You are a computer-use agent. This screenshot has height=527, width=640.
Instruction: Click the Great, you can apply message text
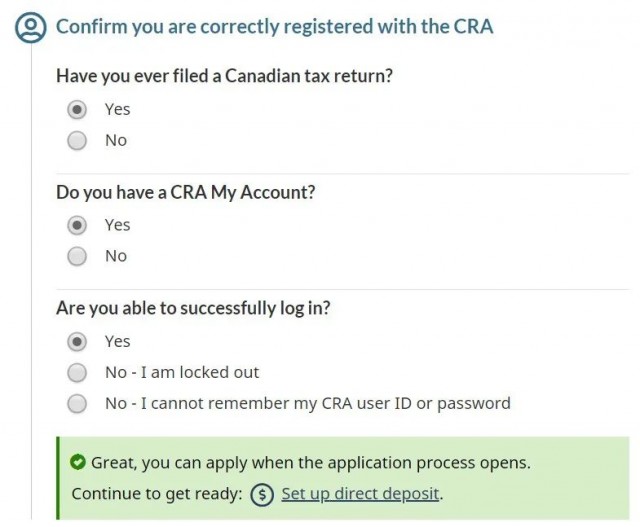311,463
